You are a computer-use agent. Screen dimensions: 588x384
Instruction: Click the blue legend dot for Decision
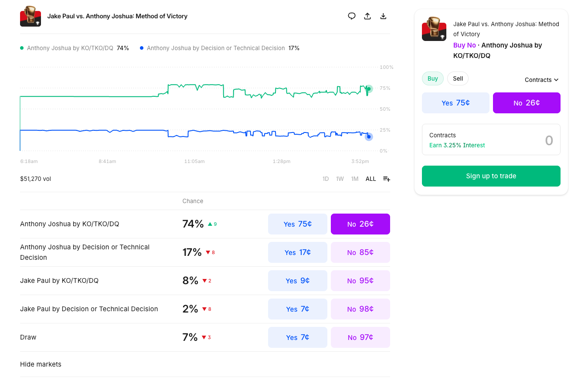(141, 48)
